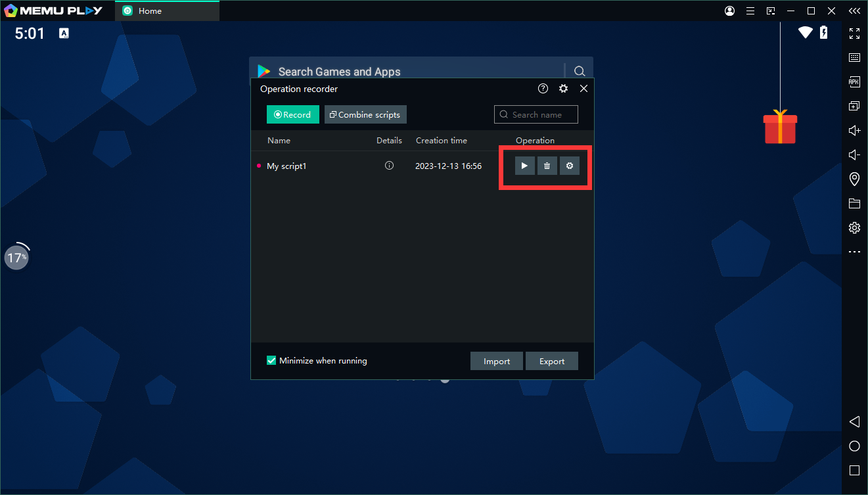Open Operation recorder help icon
The width and height of the screenshot is (868, 495).
click(x=543, y=89)
